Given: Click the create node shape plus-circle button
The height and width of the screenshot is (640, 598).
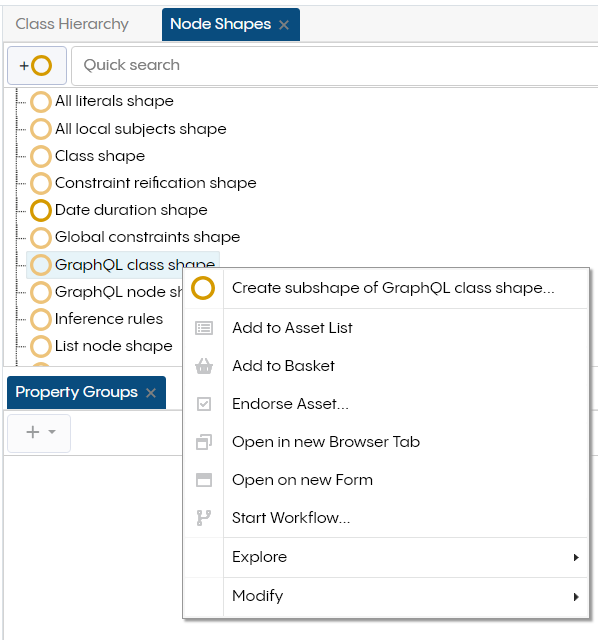Looking at the screenshot, I should 37,65.
